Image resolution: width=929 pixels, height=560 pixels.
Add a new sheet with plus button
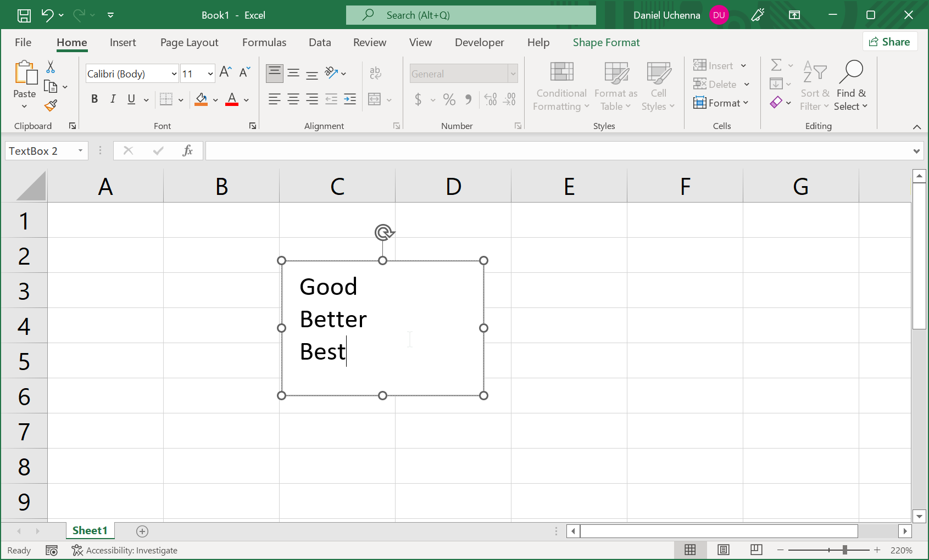(142, 531)
